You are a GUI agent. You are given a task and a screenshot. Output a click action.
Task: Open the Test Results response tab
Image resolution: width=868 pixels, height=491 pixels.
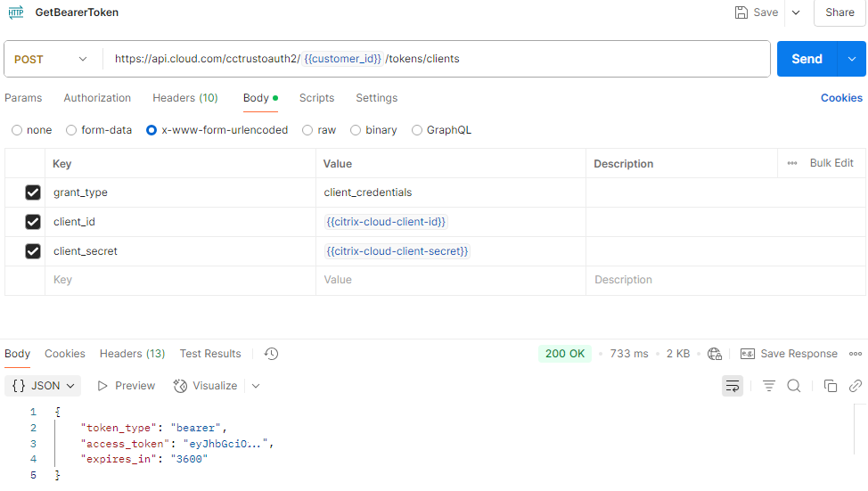tap(210, 354)
